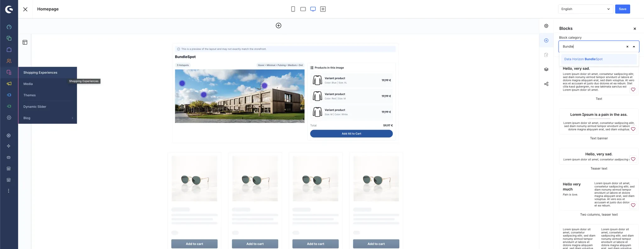Click the total price 59,97 €
Image resolution: width=644 pixels, height=249 pixels.
[x=388, y=126]
